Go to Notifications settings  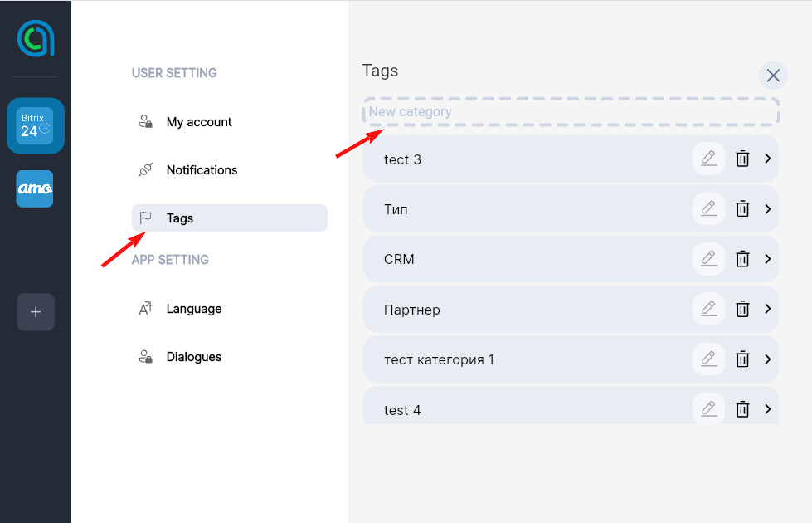pyautogui.click(x=202, y=170)
